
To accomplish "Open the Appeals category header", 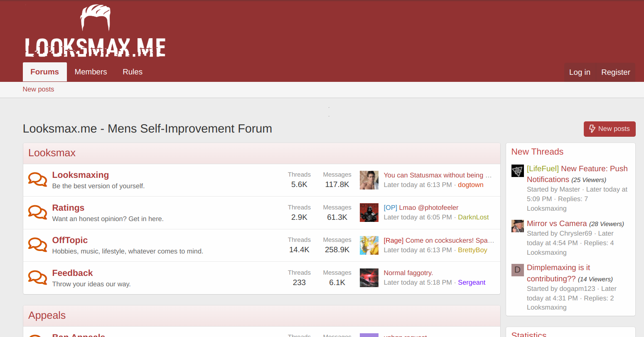I will (x=47, y=315).
